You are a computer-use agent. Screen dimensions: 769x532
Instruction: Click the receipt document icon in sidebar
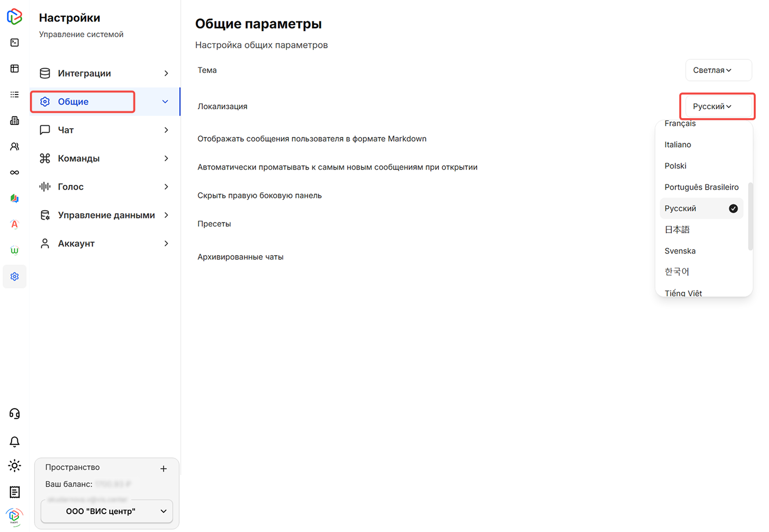click(x=14, y=492)
